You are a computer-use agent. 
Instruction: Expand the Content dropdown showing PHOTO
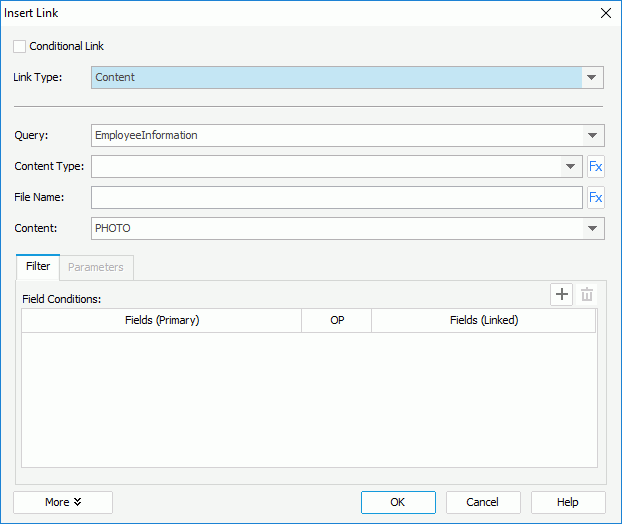(x=593, y=228)
